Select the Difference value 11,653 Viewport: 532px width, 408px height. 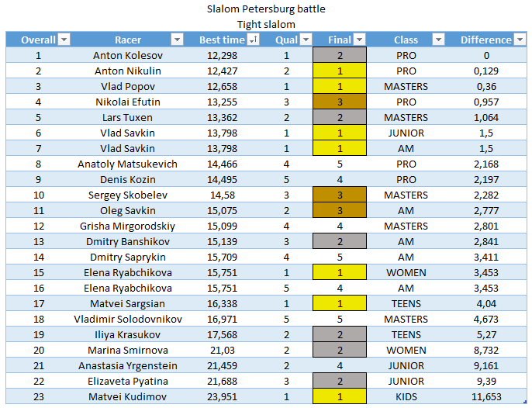point(486,396)
